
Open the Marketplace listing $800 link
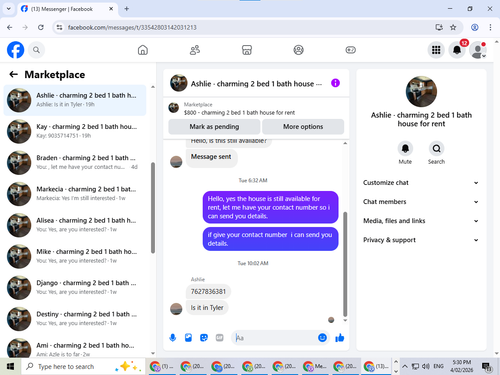click(239, 113)
